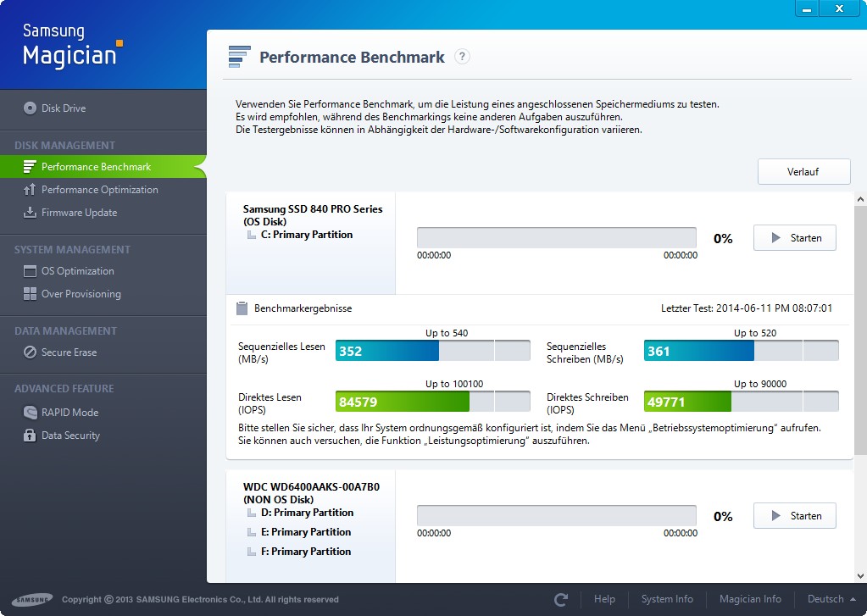867x616 pixels.
Task: Open Help link in footer
Action: pyautogui.click(x=604, y=599)
